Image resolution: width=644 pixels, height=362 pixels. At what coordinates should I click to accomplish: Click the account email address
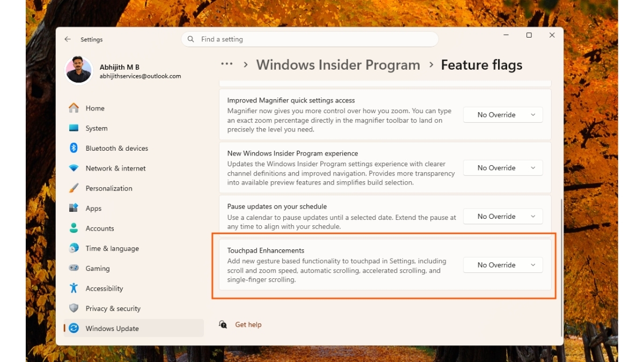(x=140, y=76)
